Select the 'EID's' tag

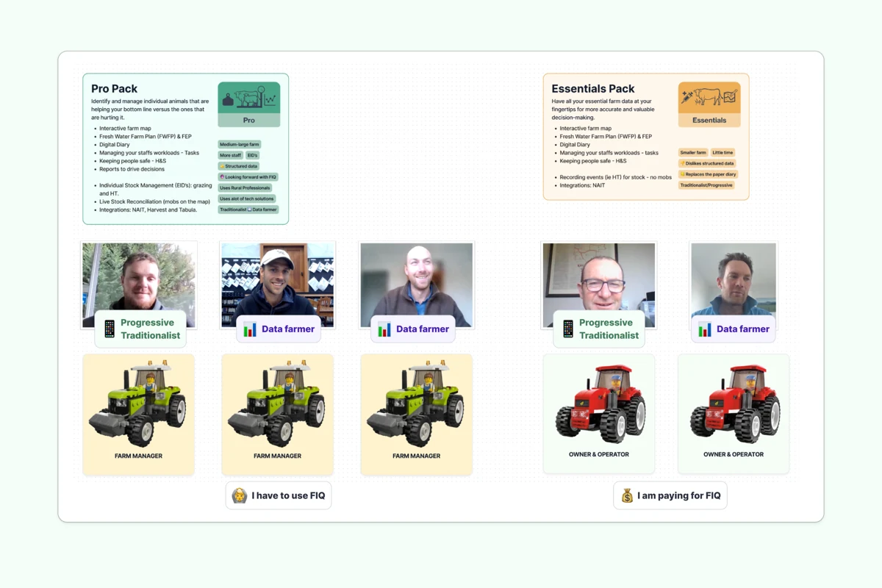pos(252,156)
